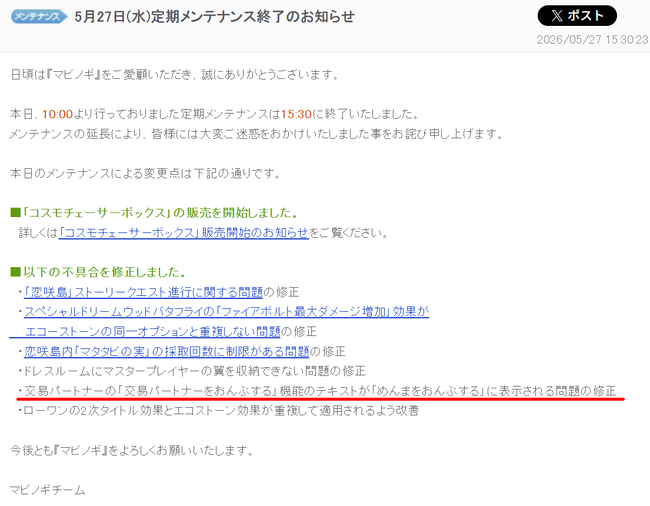The image size is (650, 506).
Task: Click the signature マビノギチーム
Action: point(48,490)
